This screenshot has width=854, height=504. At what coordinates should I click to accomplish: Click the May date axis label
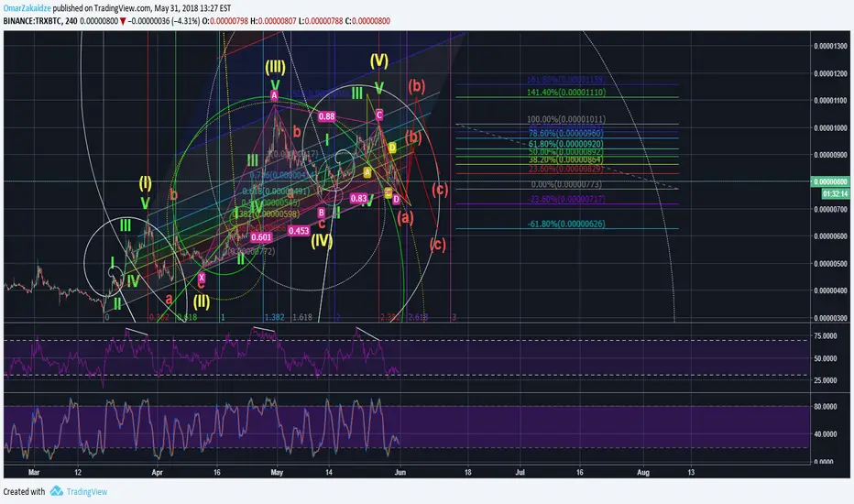pyautogui.click(x=277, y=473)
